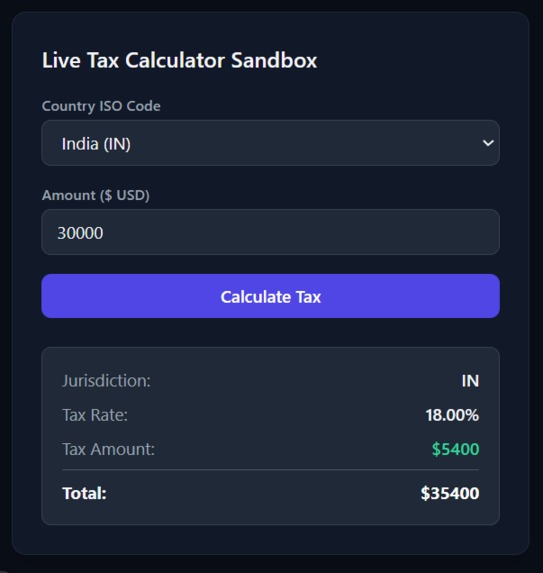
Task: Click the Calculate Tax button
Action: 270,296
